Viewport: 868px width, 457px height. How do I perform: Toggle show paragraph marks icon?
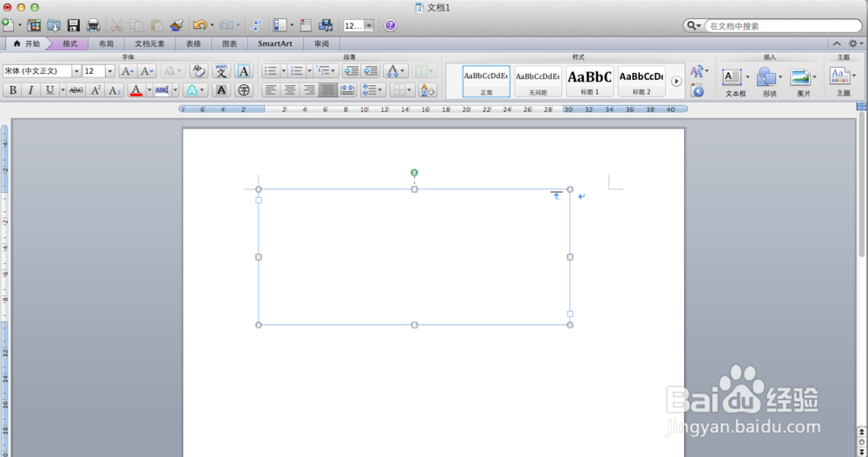point(256,25)
